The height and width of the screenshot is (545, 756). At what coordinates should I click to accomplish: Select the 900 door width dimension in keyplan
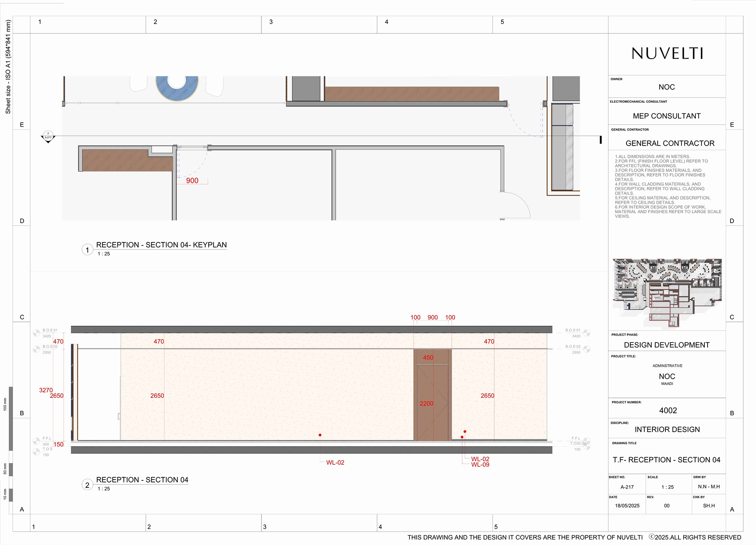(192, 181)
